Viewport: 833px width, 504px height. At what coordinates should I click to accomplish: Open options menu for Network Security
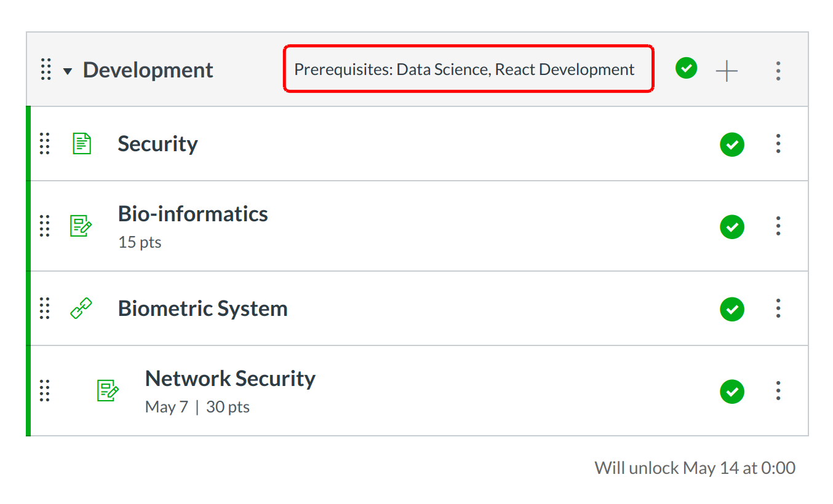point(778,391)
